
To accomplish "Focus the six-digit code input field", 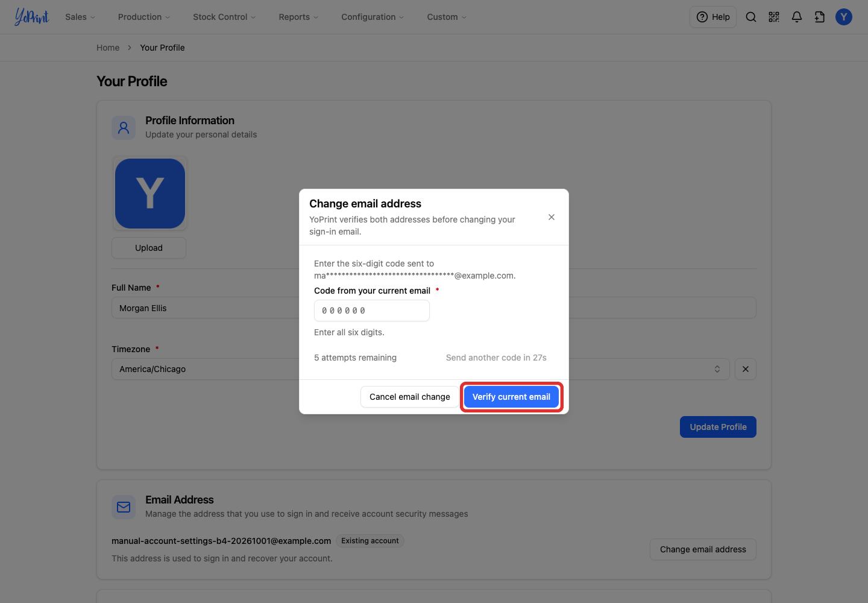I will pos(372,311).
